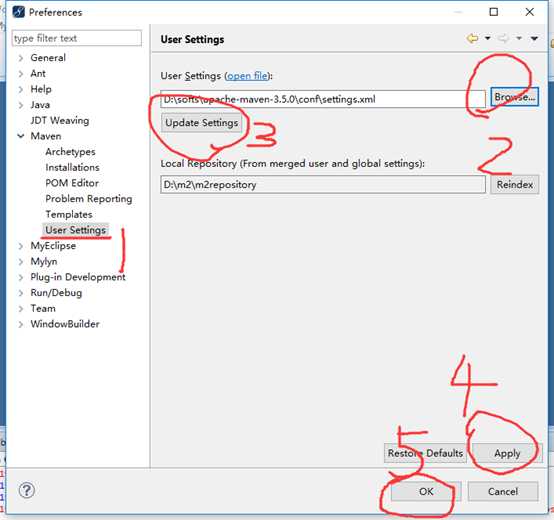
Task: Click the Apply button
Action: point(507,453)
